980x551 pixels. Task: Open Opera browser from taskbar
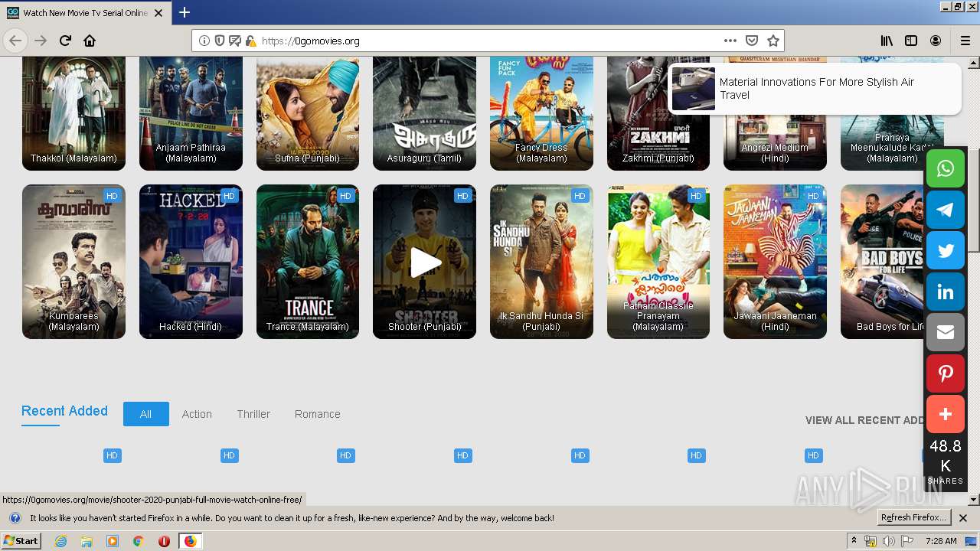click(164, 541)
